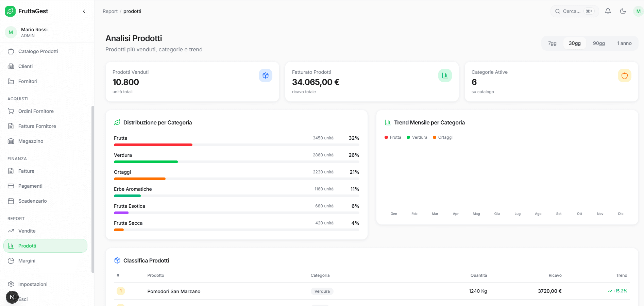Open the Impostazioni settings gear
This screenshot has width=644, height=306.
coord(11,284)
